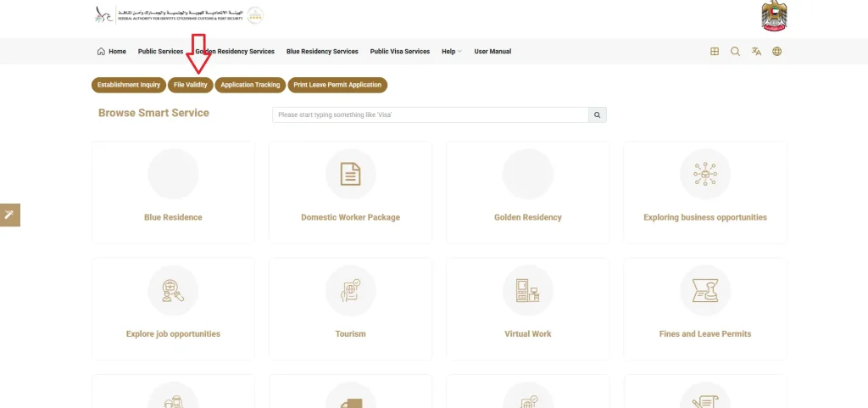Open the grid apps icon
The height and width of the screenshot is (408, 868).
[x=715, y=52]
